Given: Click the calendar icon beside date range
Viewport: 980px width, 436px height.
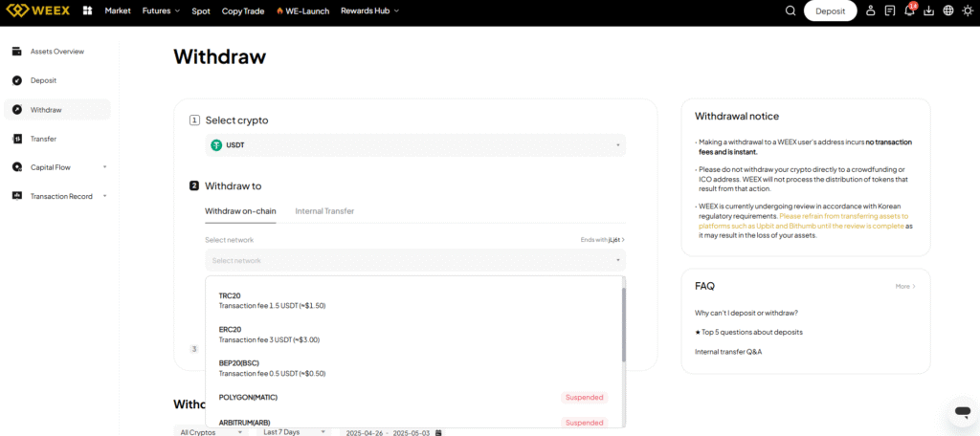Looking at the screenshot, I should (x=438, y=432).
